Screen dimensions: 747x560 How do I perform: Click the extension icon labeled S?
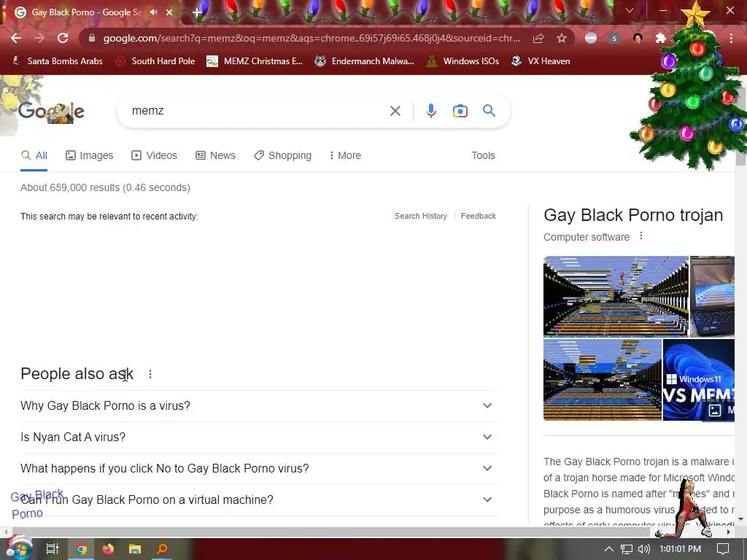(614, 38)
